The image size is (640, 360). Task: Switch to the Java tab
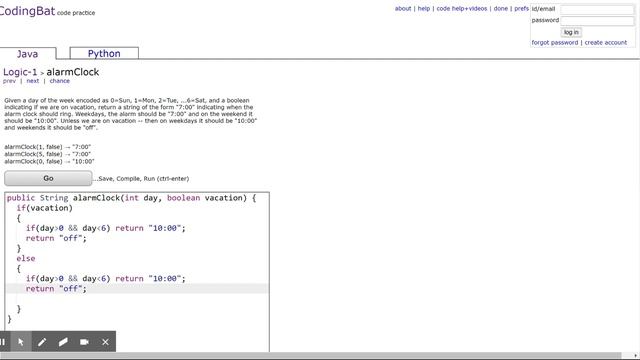(x=27, y=54)
